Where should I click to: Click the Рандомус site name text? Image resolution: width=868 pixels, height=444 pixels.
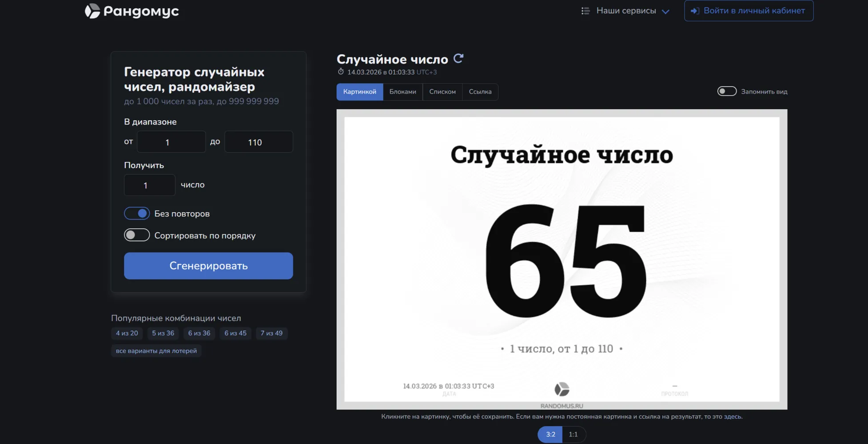(x=141, y=11)
